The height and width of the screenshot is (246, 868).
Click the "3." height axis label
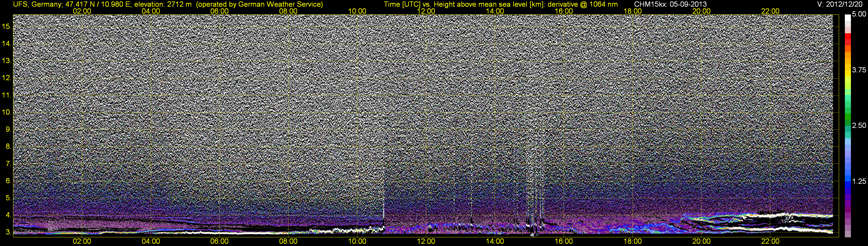(9, 232)
